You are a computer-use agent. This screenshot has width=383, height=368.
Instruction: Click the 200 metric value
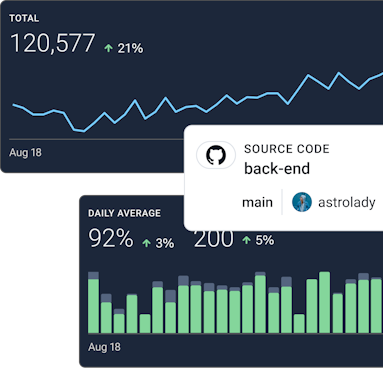[x=214, y=239]
